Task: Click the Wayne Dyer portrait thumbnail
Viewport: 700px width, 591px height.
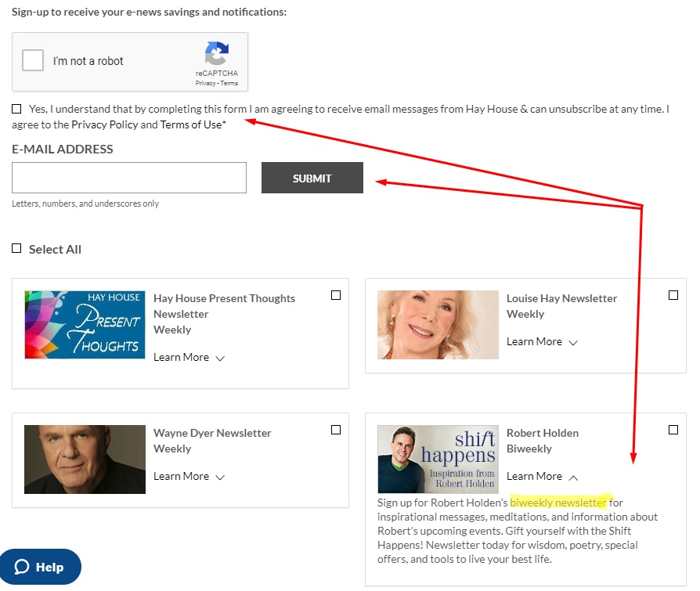Action: pyautogui.click(x=85, y=459)
